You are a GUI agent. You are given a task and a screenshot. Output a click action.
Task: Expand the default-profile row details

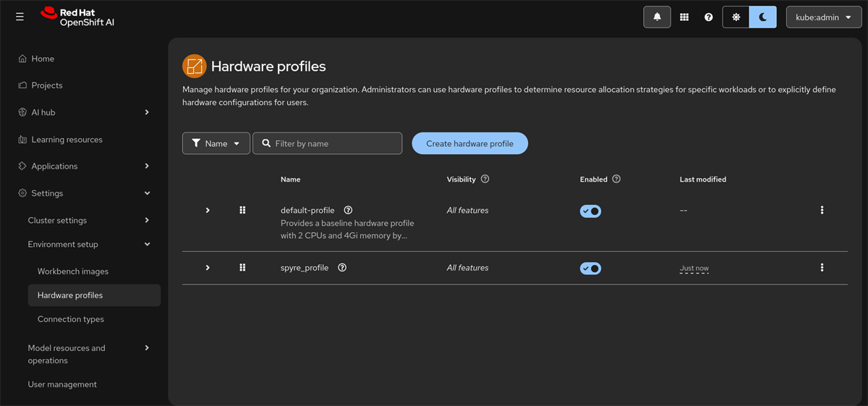(x=208, y=211)
